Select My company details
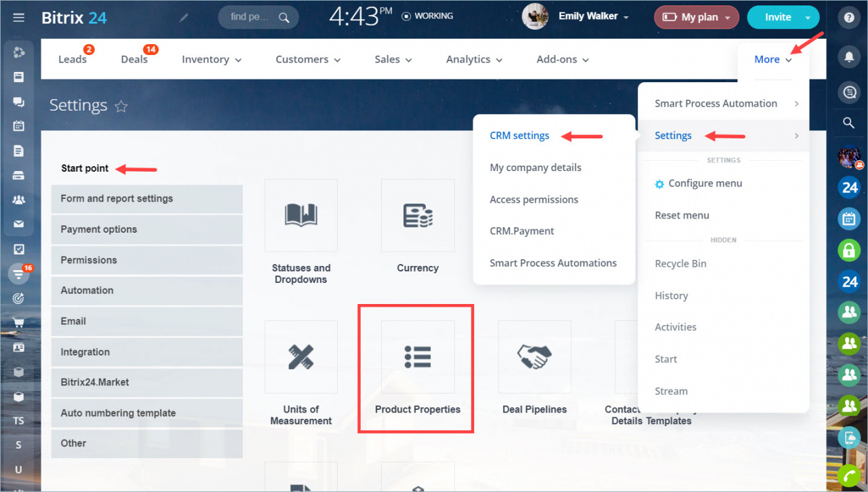 pyautogui.click(x=536, y=168)
